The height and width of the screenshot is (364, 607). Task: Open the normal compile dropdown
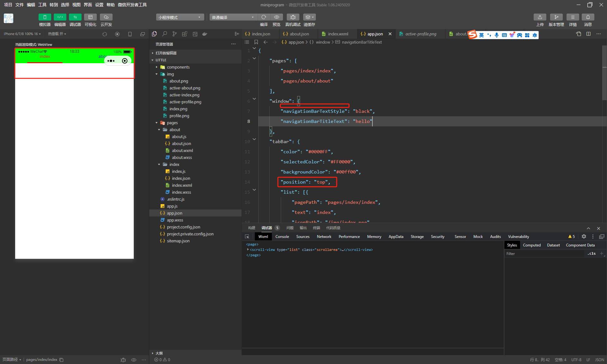click(233, 17)
